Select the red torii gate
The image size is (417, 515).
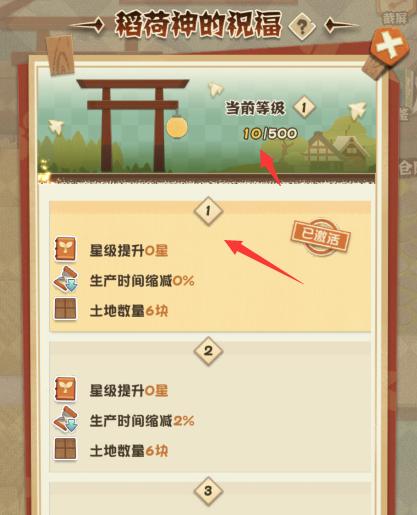132,125
